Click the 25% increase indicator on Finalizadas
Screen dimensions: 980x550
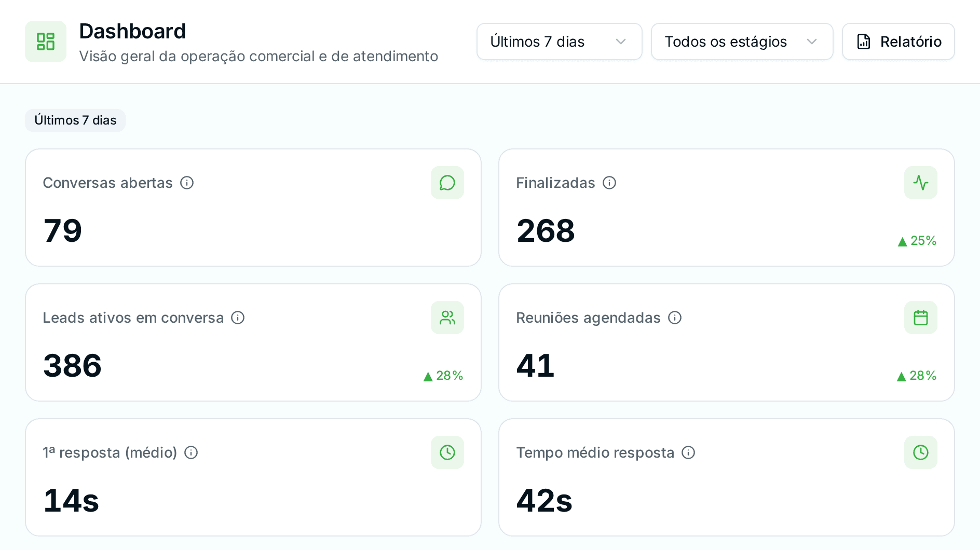coord(917,241)
